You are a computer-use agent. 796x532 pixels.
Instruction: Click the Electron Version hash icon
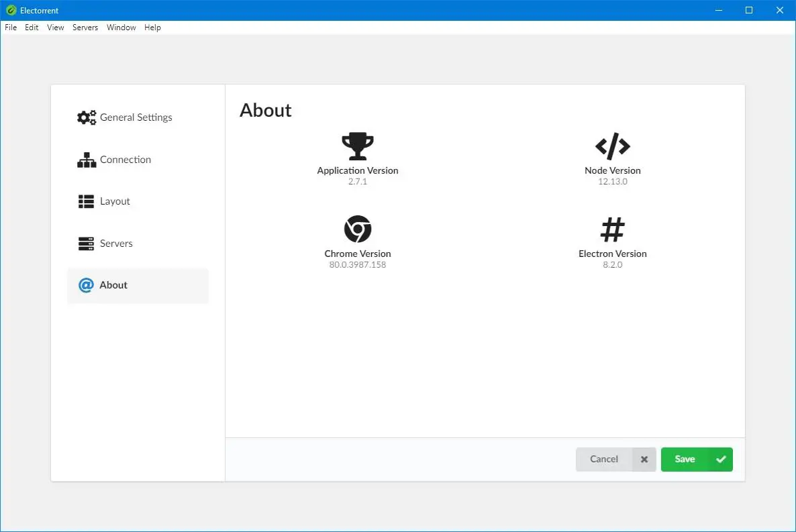[612, 229]
